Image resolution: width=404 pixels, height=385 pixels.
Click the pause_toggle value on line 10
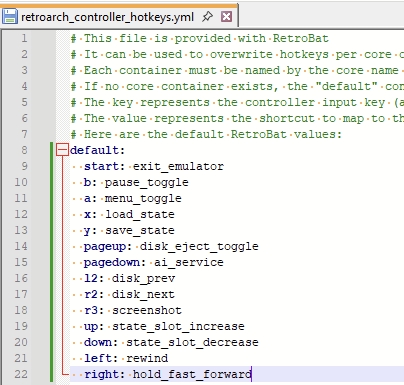tap(147, 182)
